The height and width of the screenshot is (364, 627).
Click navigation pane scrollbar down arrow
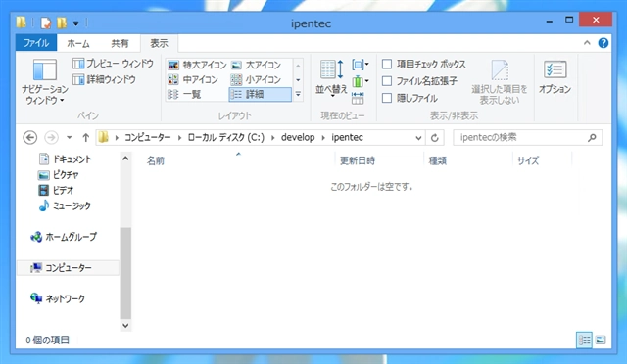pyautogui.click(x=125, y=325)
